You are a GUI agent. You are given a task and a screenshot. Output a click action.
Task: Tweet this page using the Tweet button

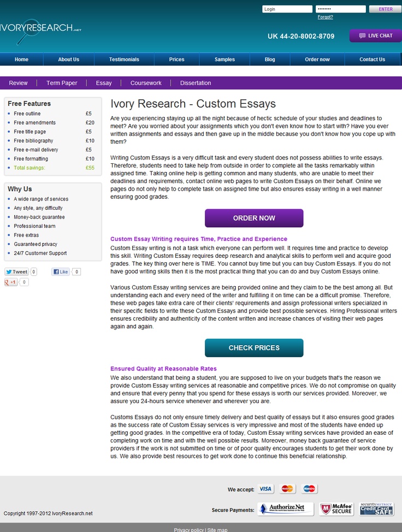(x=16, y=272)
